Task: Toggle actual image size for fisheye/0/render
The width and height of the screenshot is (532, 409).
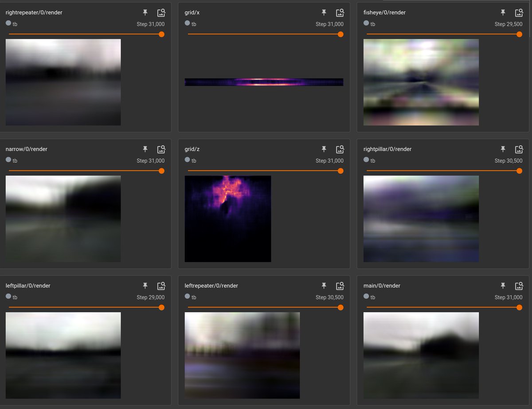Action: (519, 13)
